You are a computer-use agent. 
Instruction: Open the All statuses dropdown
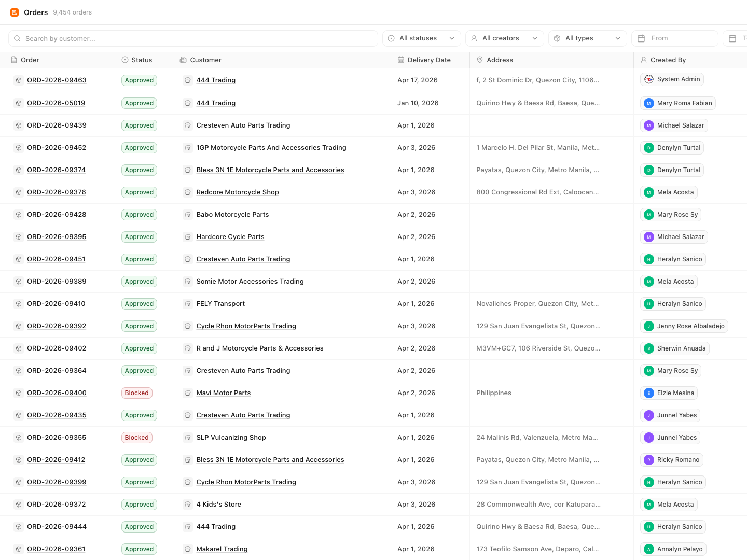coord(422,38)
